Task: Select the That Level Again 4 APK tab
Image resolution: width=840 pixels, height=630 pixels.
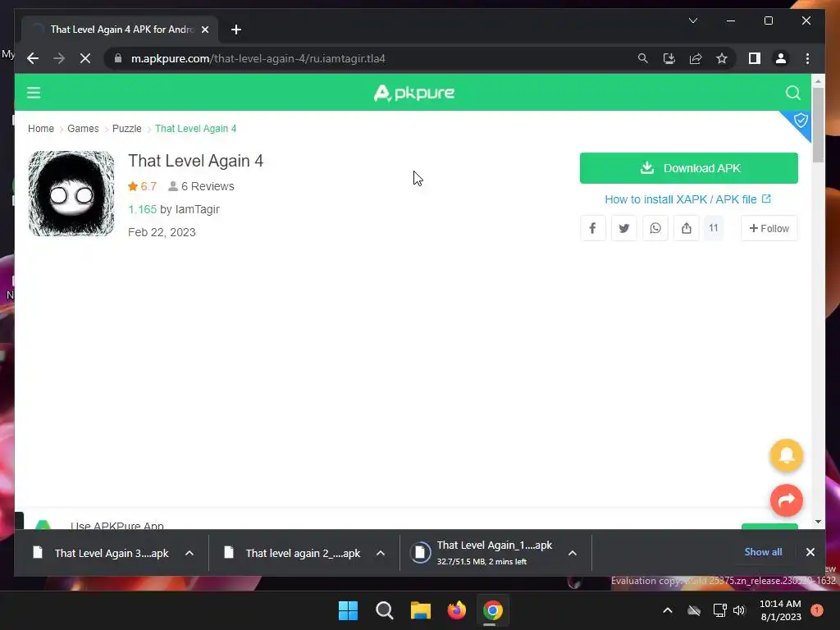Action: (x=120, y=30)
